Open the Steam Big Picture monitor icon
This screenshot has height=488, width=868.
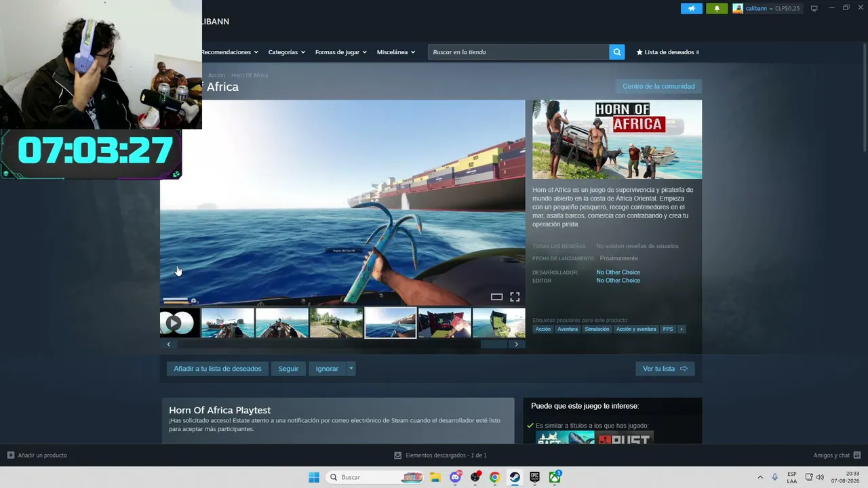click(814, 8)
